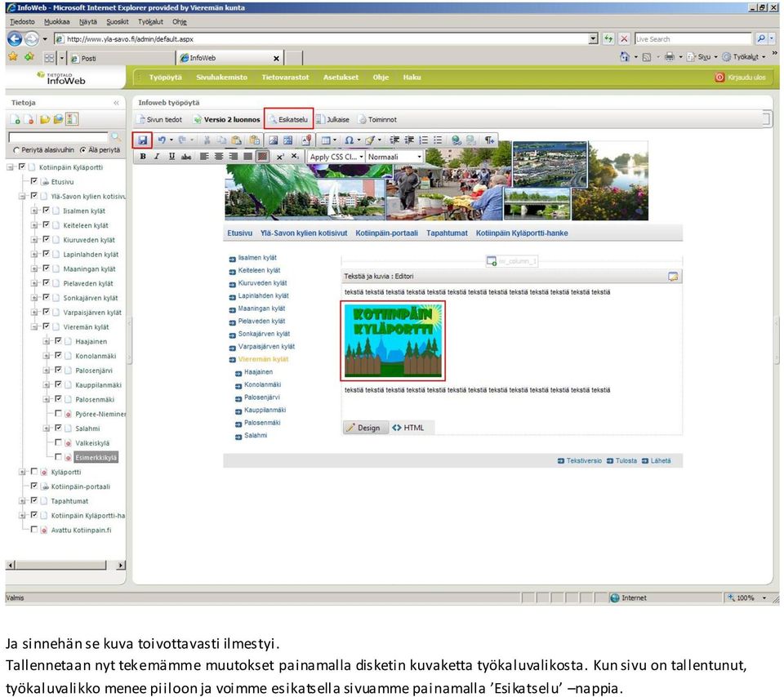Open the Normaali paragraph style dropdown
The image size is (784, 697).
coord(394,157)
